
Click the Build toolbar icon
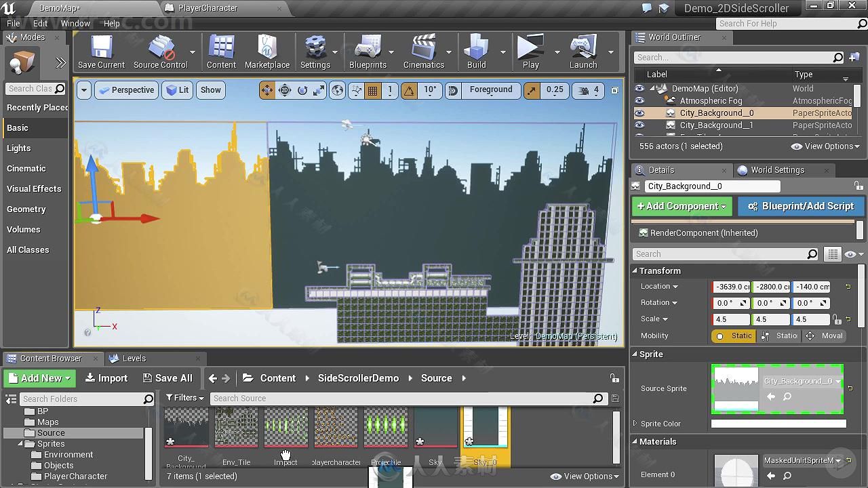click(477, 52)
